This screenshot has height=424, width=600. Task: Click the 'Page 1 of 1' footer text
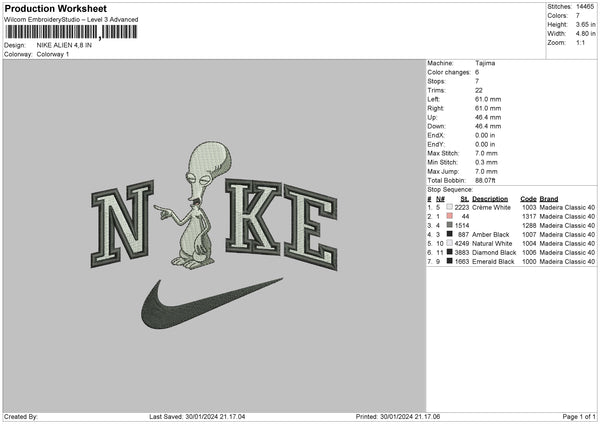(579, 417)
